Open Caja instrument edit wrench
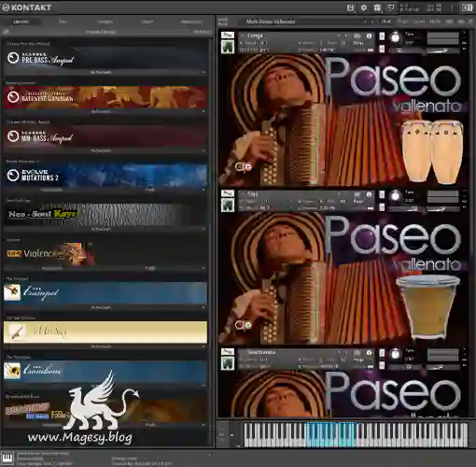 click(228, 193)
